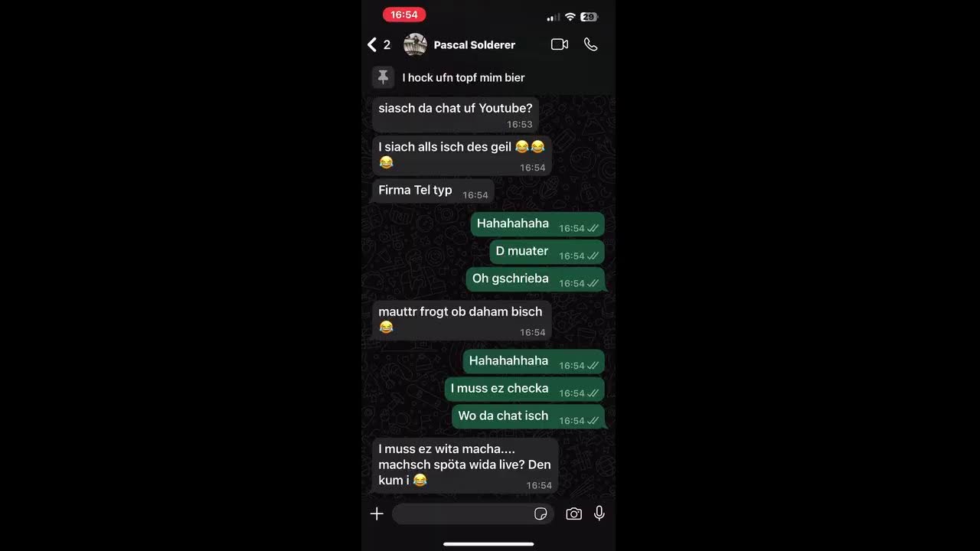This screenshot has width=980, height=551.
Task: Tap the 'Hahahahaha' sent message
Action: coord(537,224)
